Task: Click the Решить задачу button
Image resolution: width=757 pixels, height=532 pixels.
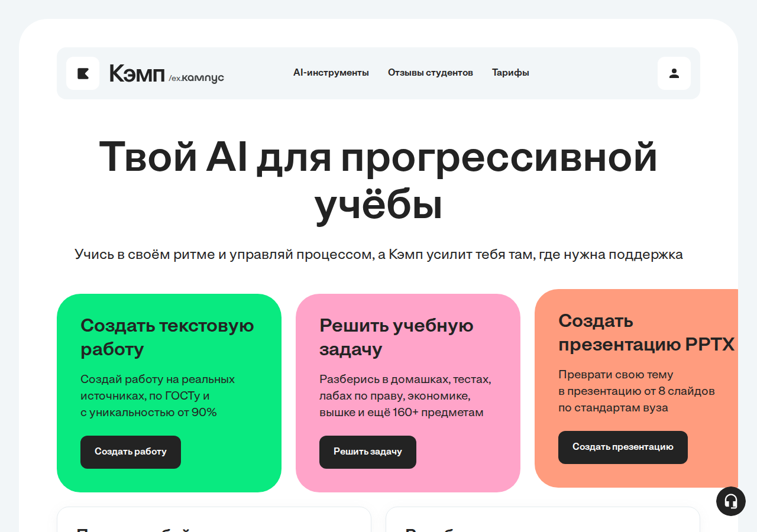Action: click(368, 452)
